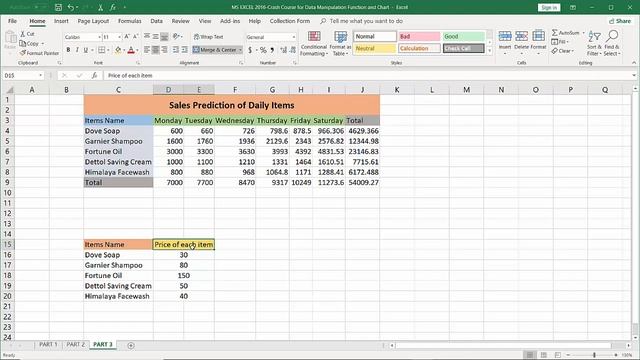Switch to the Page Layout tab
640x360 pixels.
coord(93,21)
